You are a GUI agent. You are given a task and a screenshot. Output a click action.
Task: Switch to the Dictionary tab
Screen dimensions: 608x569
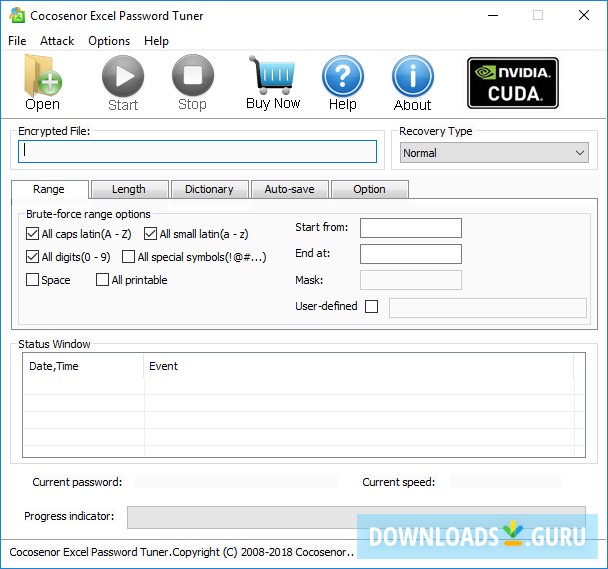pyautogui.click(x=209, y=189)
